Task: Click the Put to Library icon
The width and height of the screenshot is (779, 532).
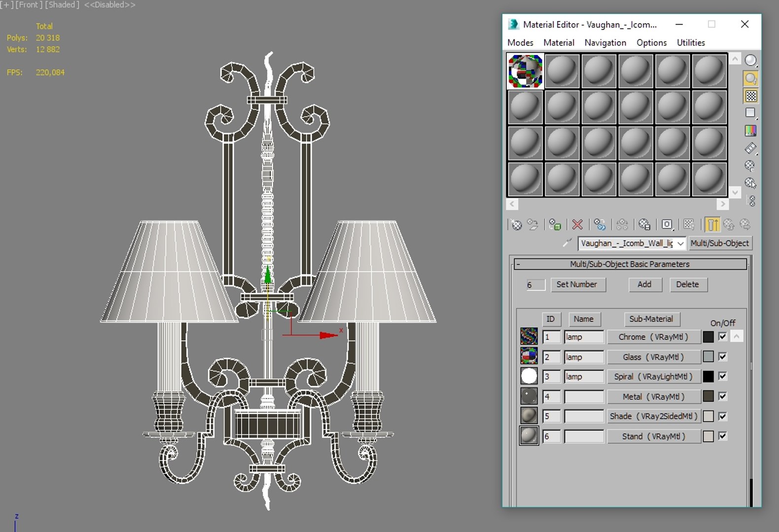Action: pos(644,225)
